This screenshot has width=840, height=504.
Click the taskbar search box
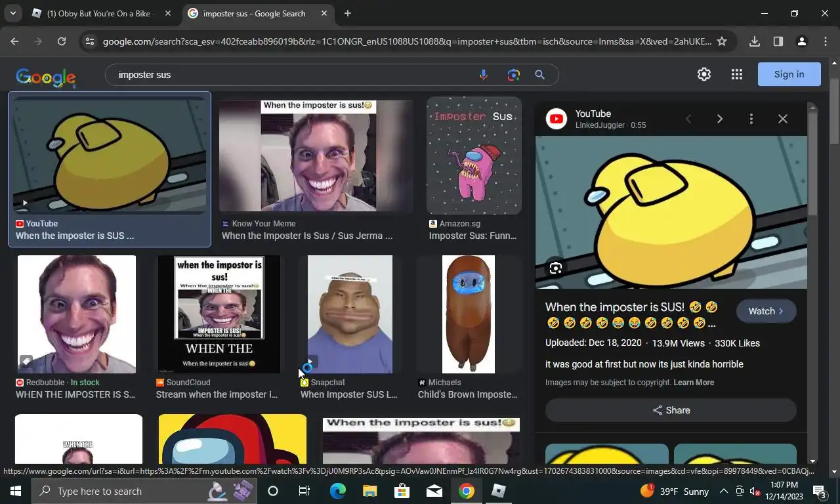point(143,491)
